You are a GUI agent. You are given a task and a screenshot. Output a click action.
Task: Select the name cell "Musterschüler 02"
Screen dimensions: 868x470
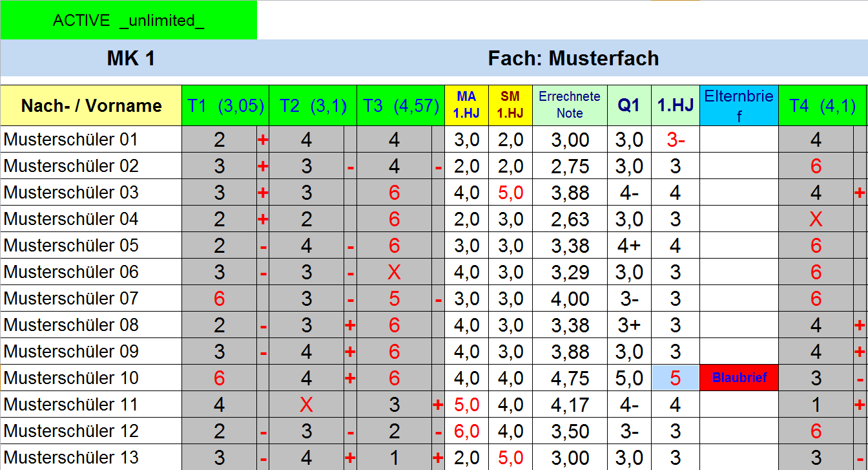tap(91, 166)
